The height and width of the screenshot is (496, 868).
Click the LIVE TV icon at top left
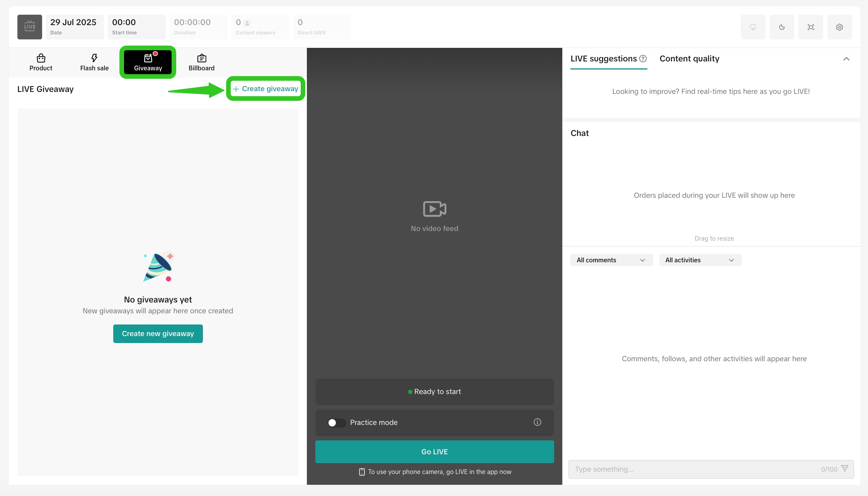[30, 27]
